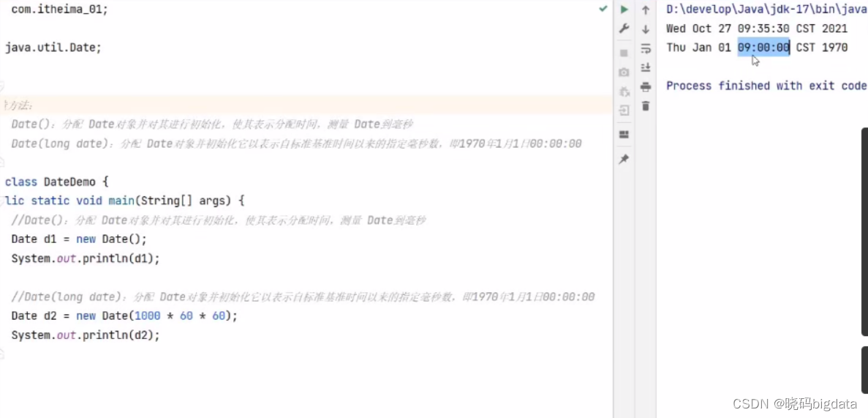
Task: Click 'System.out.println(d1);' statement
Action: coord(86,259)
